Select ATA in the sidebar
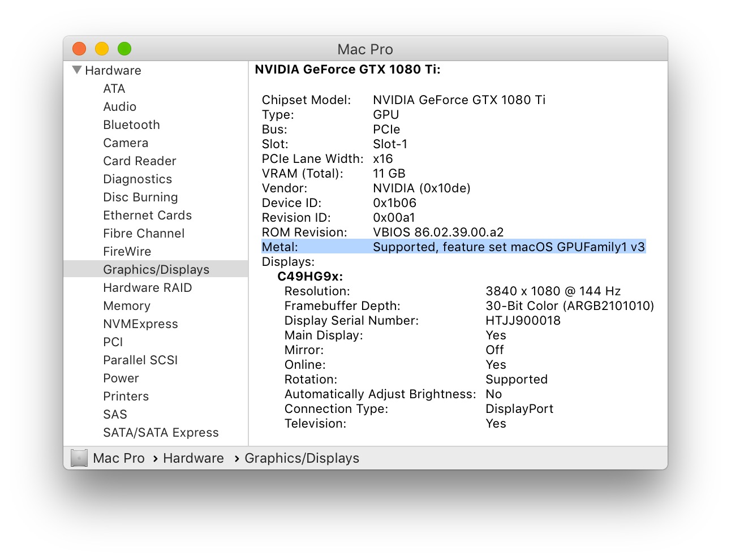 pos(114,88)
